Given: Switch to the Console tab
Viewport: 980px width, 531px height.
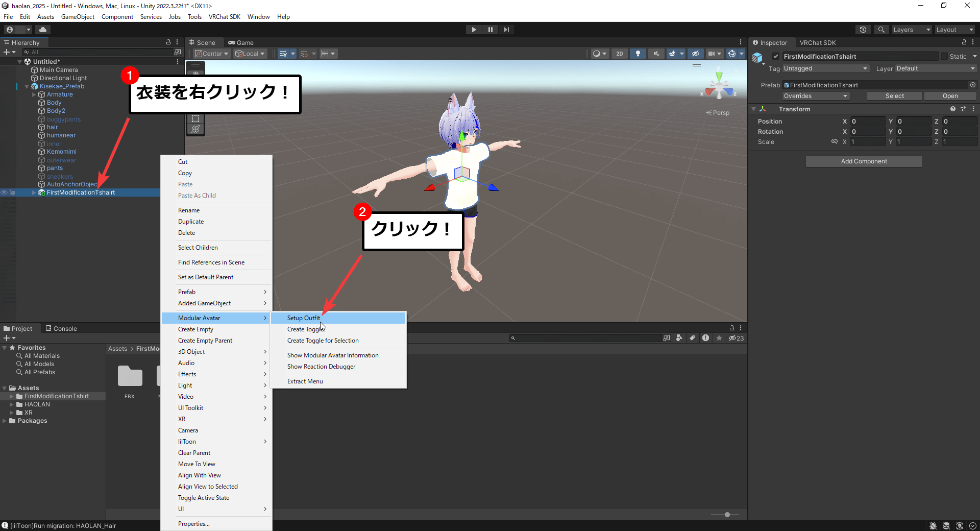Looking at the screenshot, I should (x=61, y=328).
